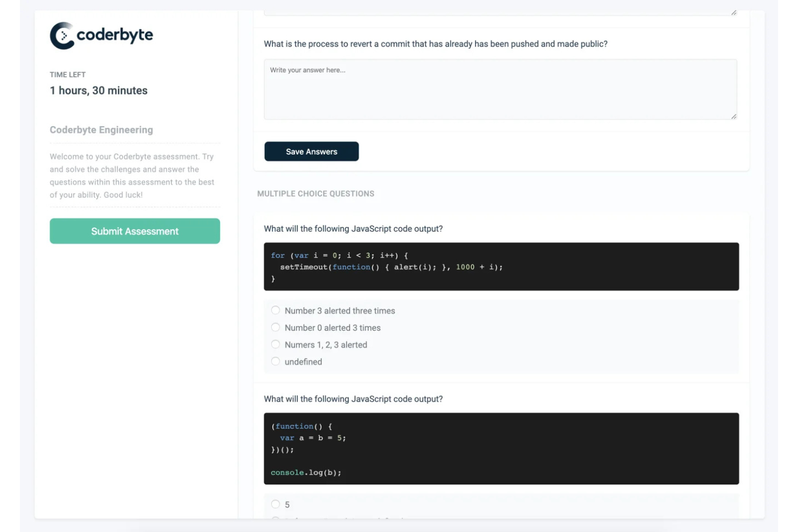
Task: Click the revert pushed commit question text
Action: point(435,44)
